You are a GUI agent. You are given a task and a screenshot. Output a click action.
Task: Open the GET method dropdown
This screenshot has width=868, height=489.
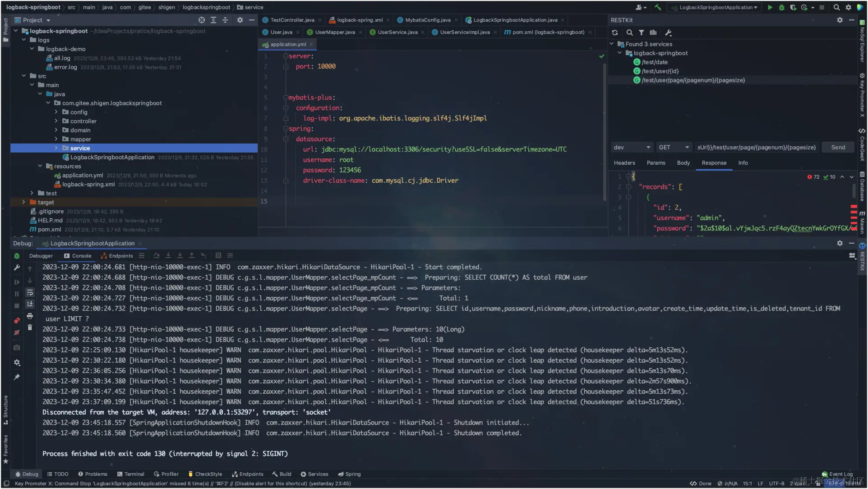[674, 147]
